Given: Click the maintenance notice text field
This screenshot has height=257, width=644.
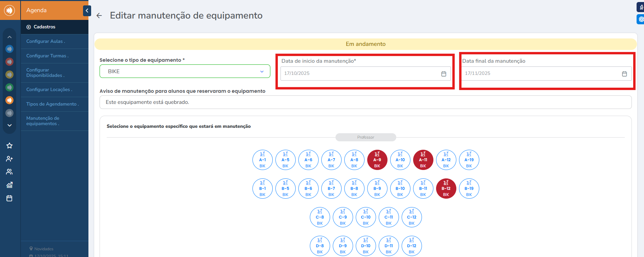Looking at the screenshot, I should coord(365,102).
